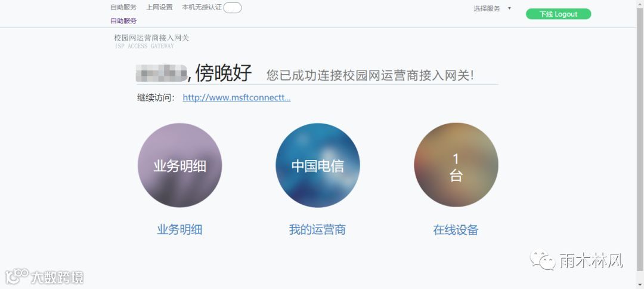
Task: Click the 大数跨境 logo icon
Action: coord(17,276)
